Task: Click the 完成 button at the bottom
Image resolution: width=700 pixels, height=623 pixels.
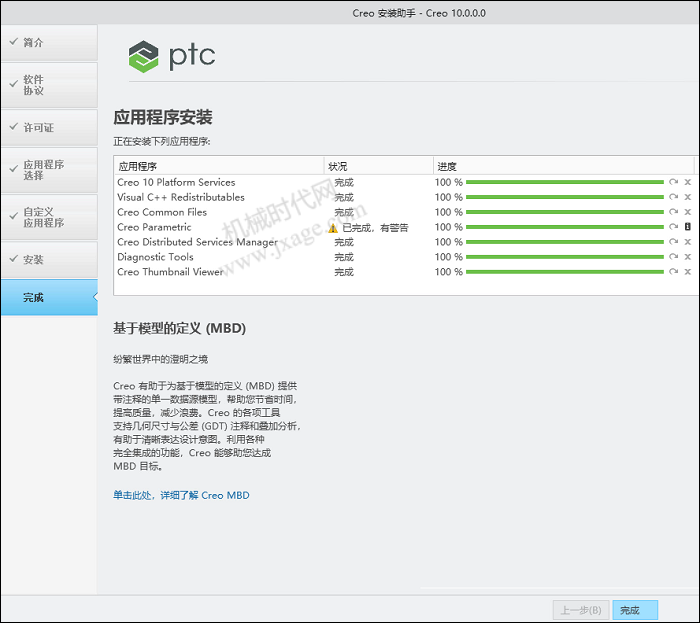Action: click(635, 610)
